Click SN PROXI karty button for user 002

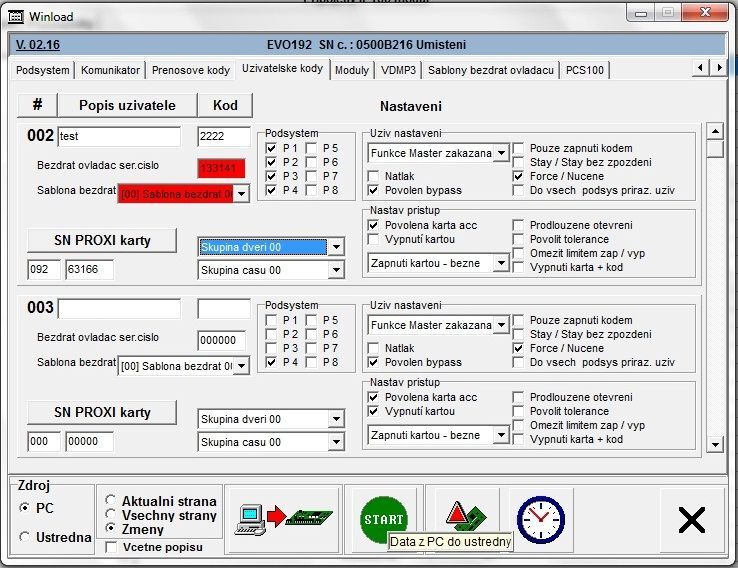pyautogui.click(x=102, y=240)
